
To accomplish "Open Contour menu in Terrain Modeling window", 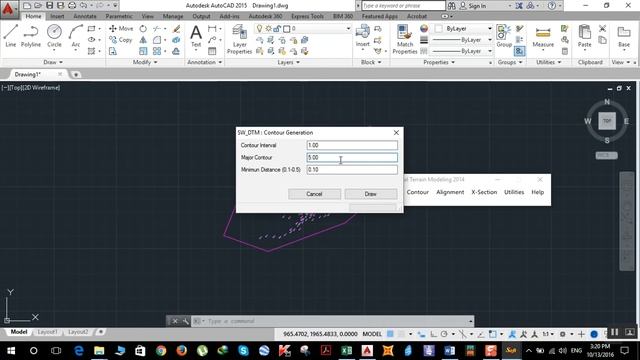I will coord(417,192).
